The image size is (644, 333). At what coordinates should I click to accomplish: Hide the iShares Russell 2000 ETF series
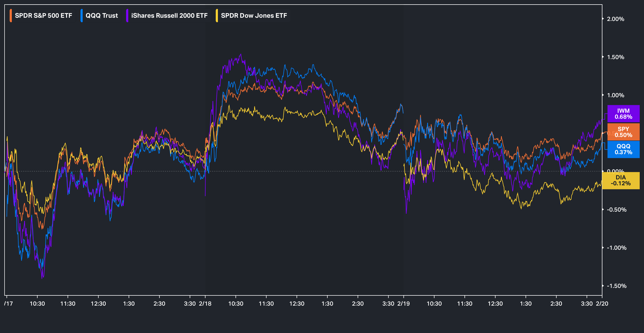tap(169, 16)
